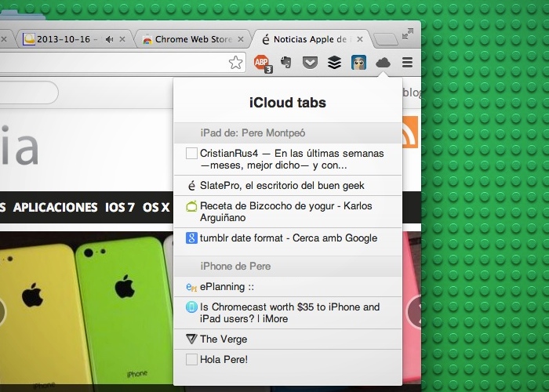Click the ePlanning favicon

[191, 288]
